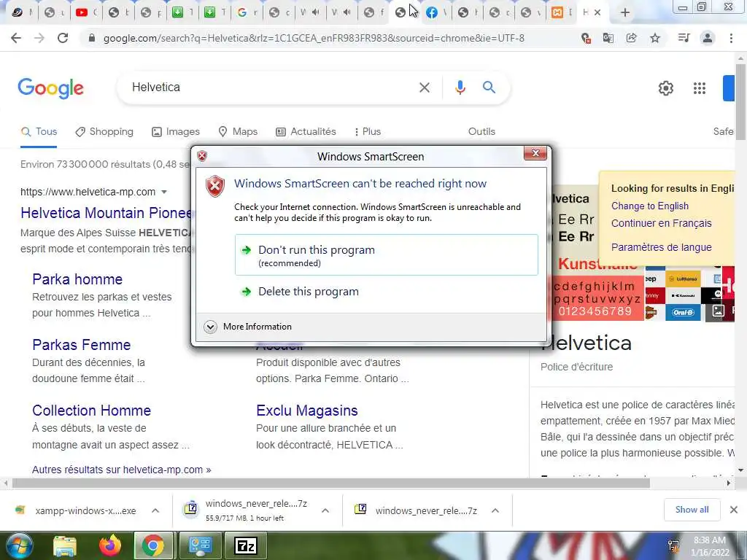Open the media control playlist icon
The width and height of the screenshot is (747, 560).
684,38
